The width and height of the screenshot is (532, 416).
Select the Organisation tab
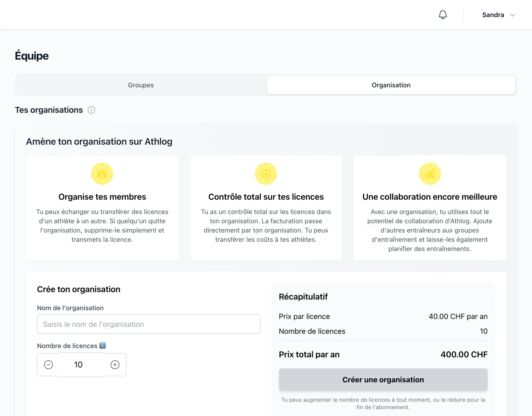coord(391,85)
